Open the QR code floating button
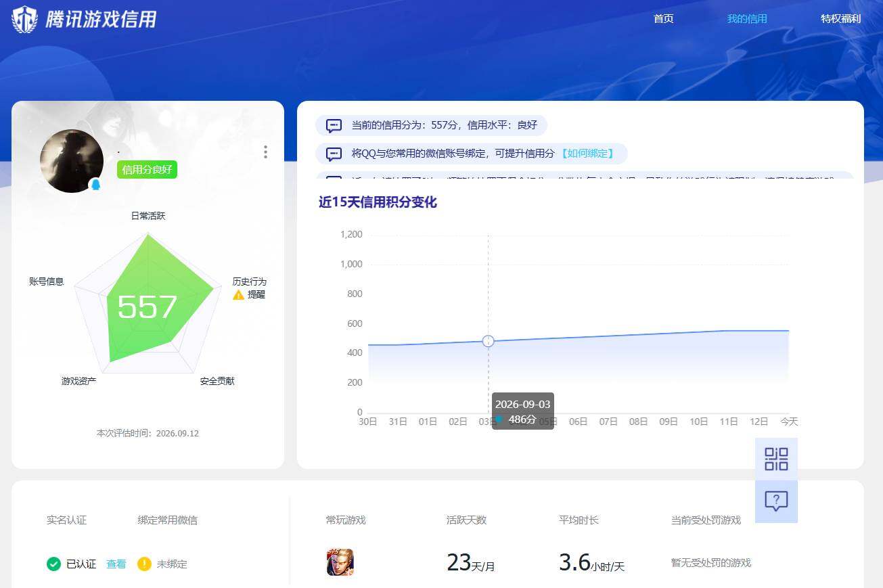The image size is (883, 588). 776,459
